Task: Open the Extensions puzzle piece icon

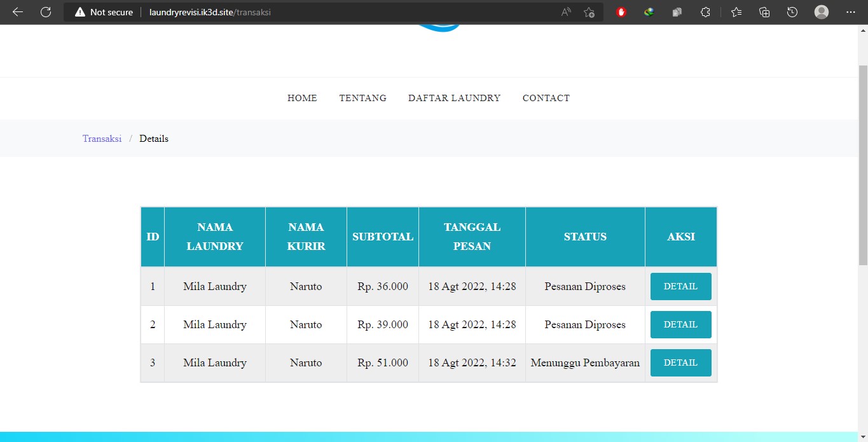Action: pos(705,12)
